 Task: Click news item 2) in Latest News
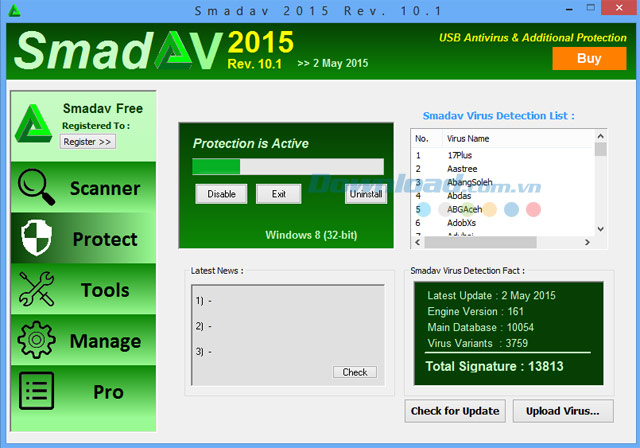[203, 326]
